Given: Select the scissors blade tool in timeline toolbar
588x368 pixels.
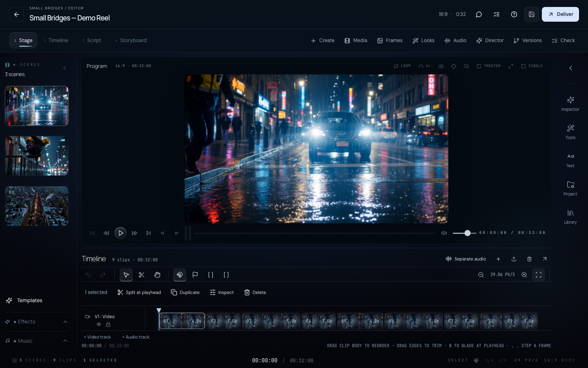Looking at the screenshot, I should 142,275.
